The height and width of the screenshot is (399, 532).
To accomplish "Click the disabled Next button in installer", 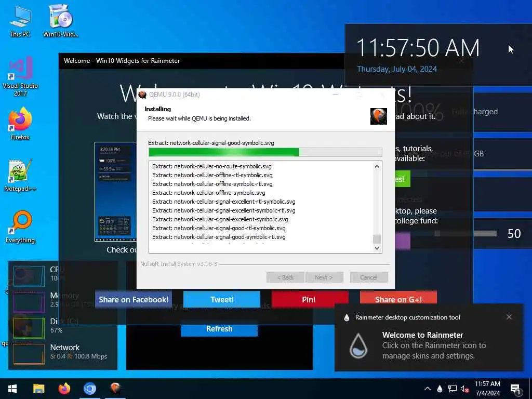I will (x=324, y=277).
